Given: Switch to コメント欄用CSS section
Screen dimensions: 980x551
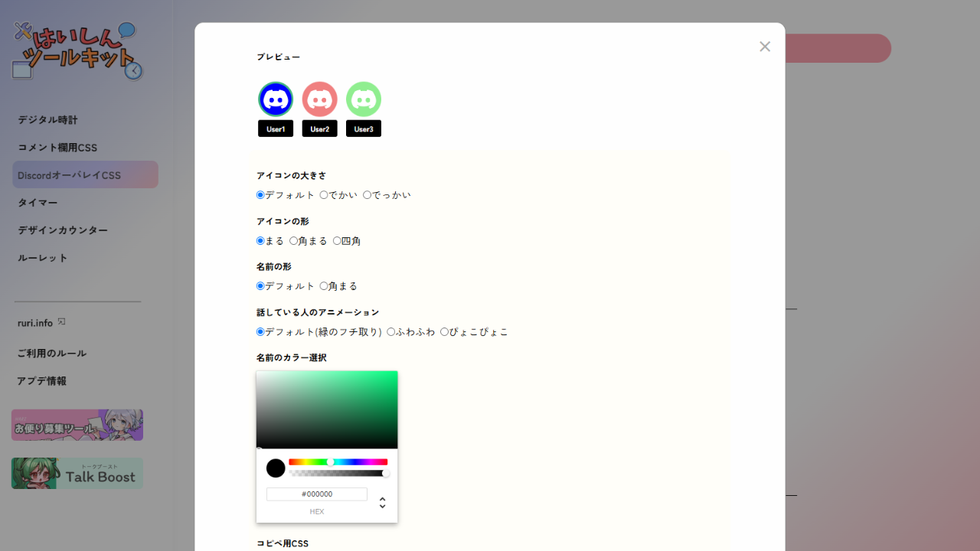Looking at the screenshot, I should (57, 147).
